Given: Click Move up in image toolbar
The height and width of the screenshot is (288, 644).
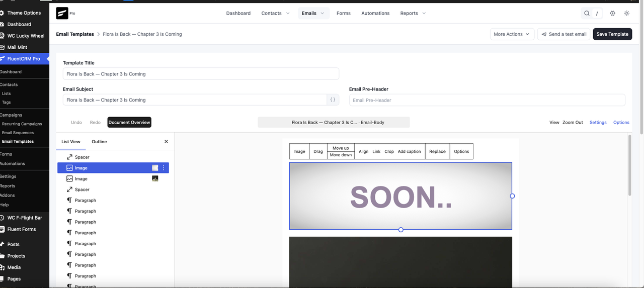Looking at the screenshot, I should (341, 148).
